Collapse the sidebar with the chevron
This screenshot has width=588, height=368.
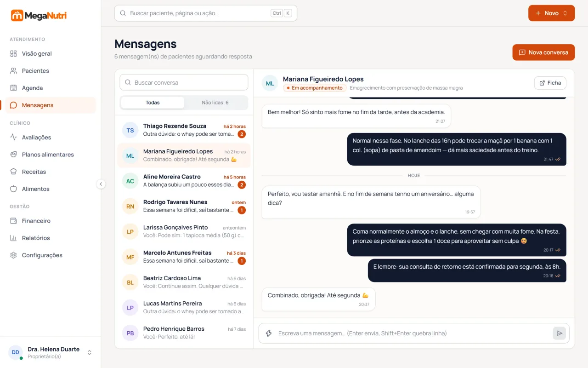point(101,184)
